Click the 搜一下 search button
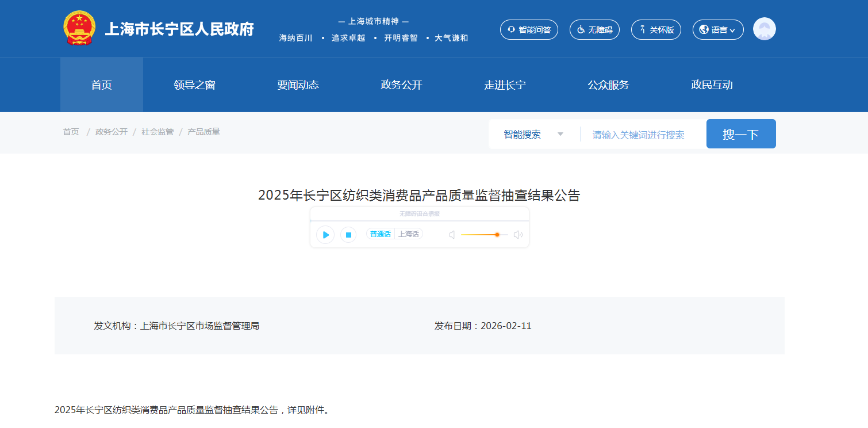Image resolution: width=868 pixels, height=428 pixels. (741, 134)
